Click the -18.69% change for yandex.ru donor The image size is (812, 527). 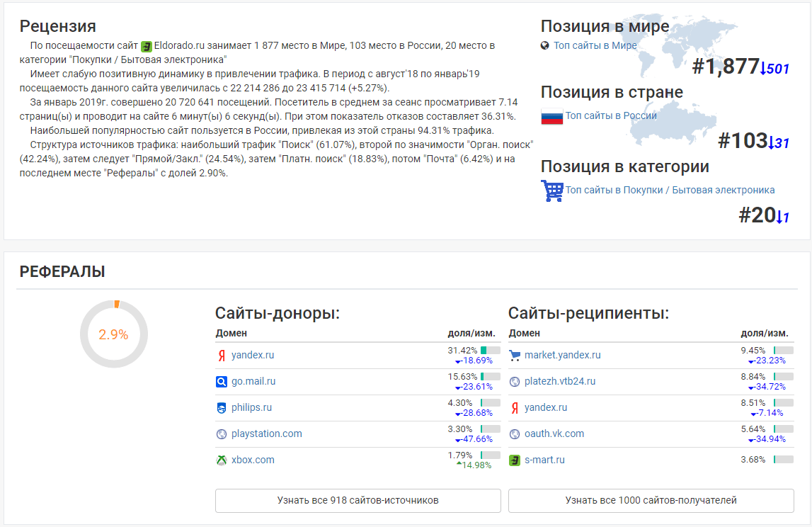pyautogui.click(x=474, y=361)
